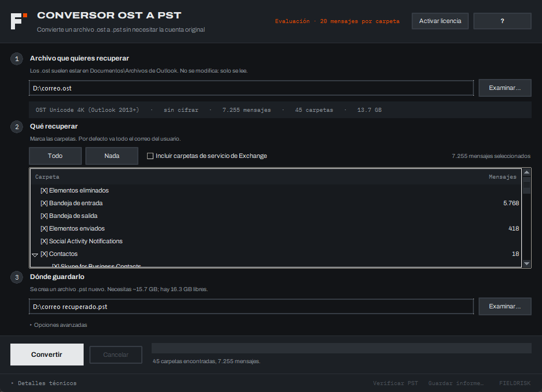Browse for the source OST file with Examinar

(x=505, y=88)
